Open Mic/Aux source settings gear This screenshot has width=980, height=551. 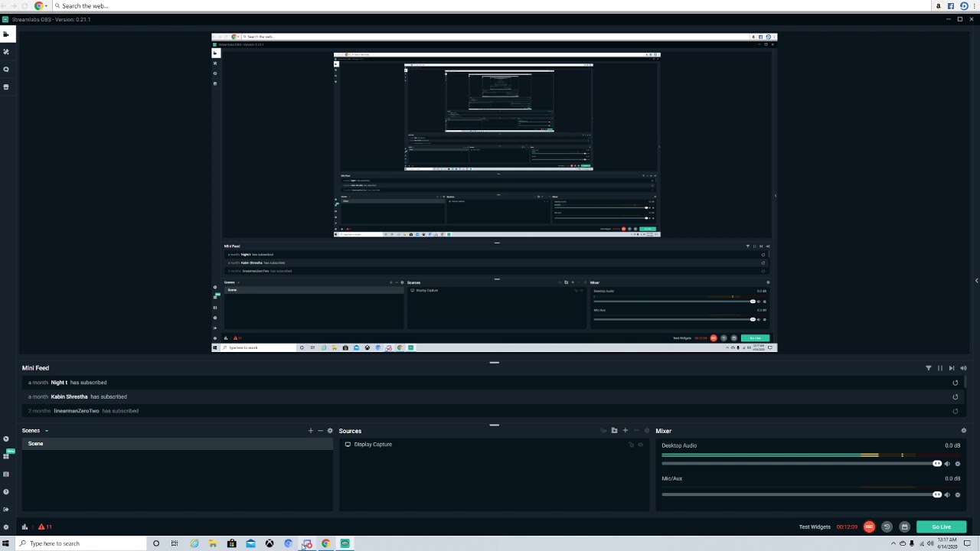957,494
